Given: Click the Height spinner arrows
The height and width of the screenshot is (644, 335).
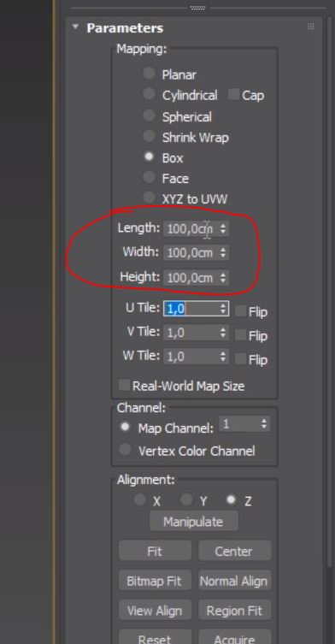Looking at the screenshot, I should (x=223, y=278).
